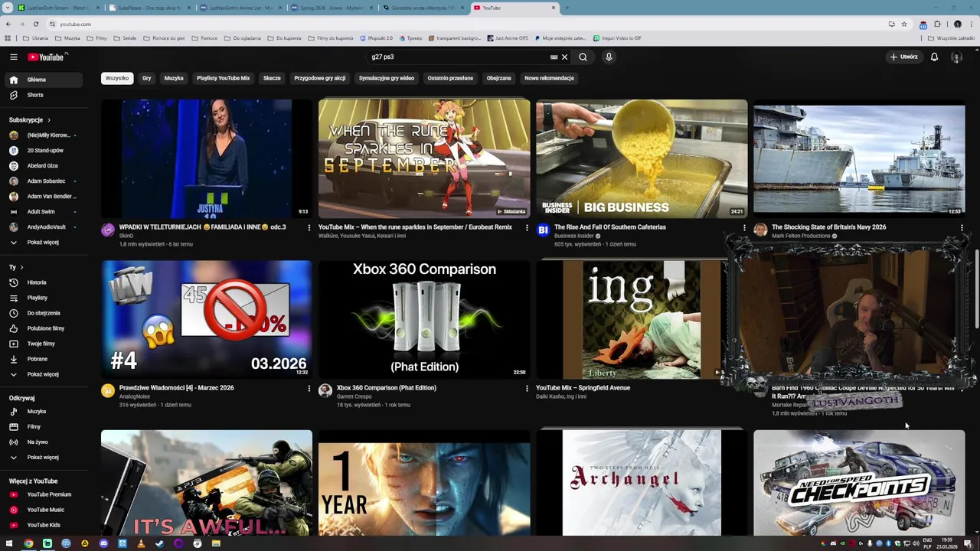Image resolution: width=980 pixels, height=551 pixels.
Task: Open Pobrane downloads in sidebar
Action: (43, 359)
